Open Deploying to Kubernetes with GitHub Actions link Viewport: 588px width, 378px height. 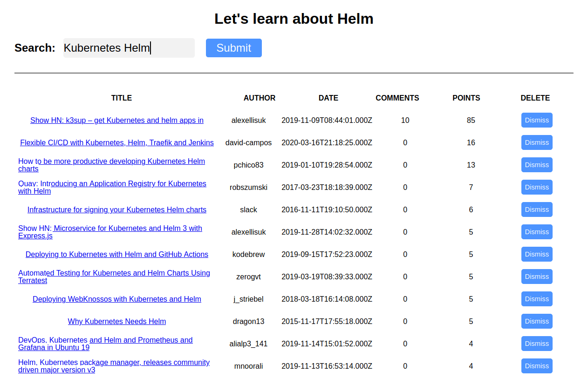click(117, 254)
